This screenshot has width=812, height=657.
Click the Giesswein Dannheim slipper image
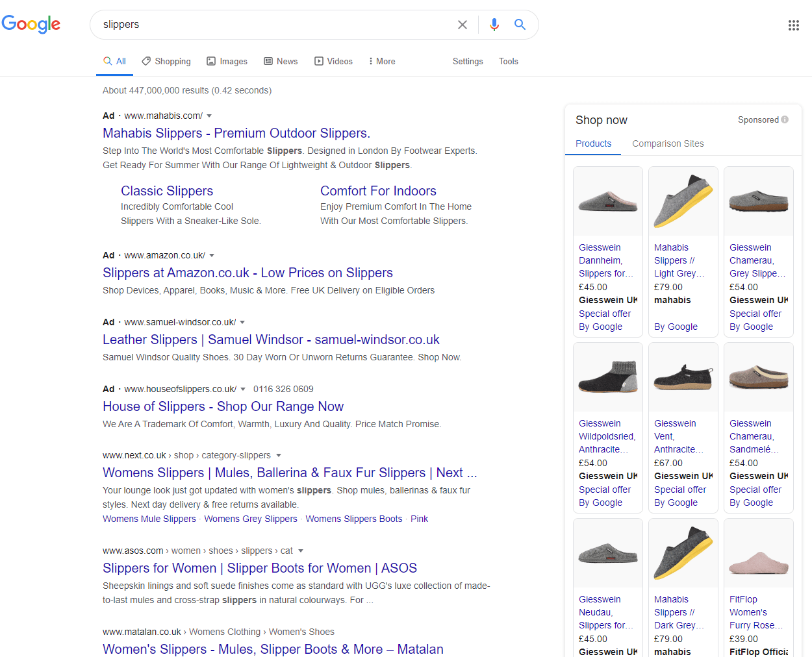608,201
